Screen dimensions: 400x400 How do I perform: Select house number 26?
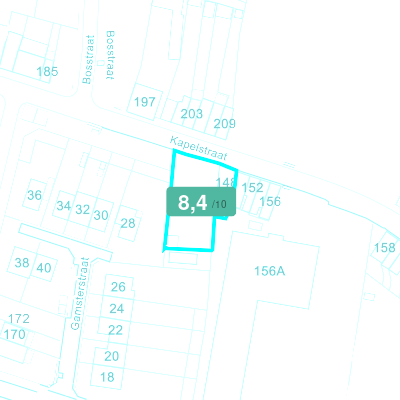coord(118,287)
